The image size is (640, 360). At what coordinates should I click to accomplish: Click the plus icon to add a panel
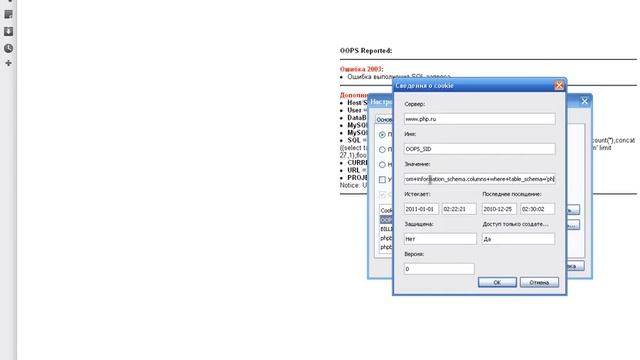8,63
